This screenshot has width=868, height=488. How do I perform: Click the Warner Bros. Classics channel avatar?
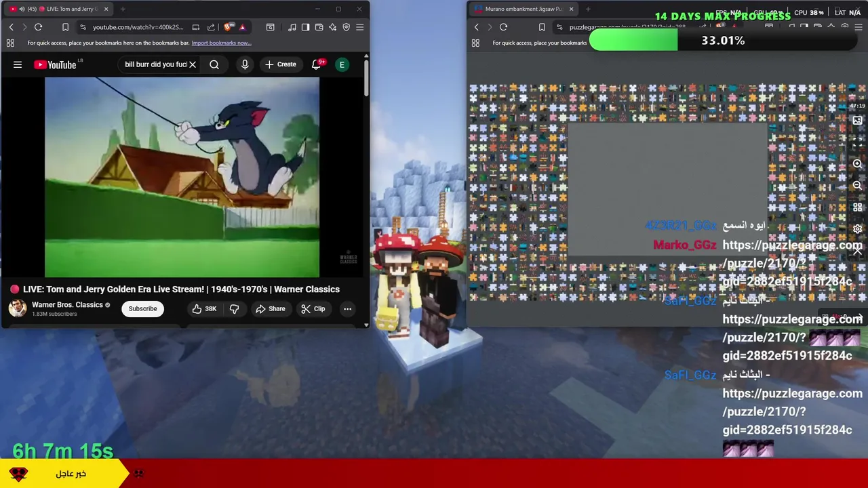18,308
